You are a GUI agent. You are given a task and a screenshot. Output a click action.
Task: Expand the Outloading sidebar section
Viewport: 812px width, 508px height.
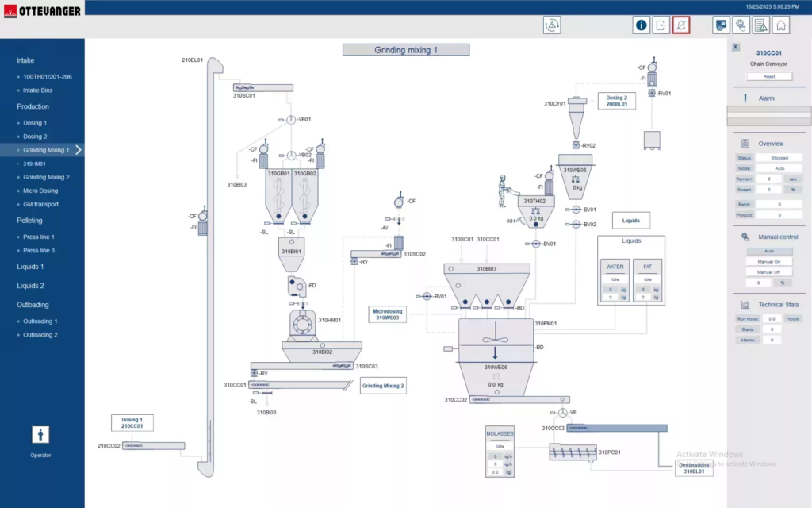33,305
